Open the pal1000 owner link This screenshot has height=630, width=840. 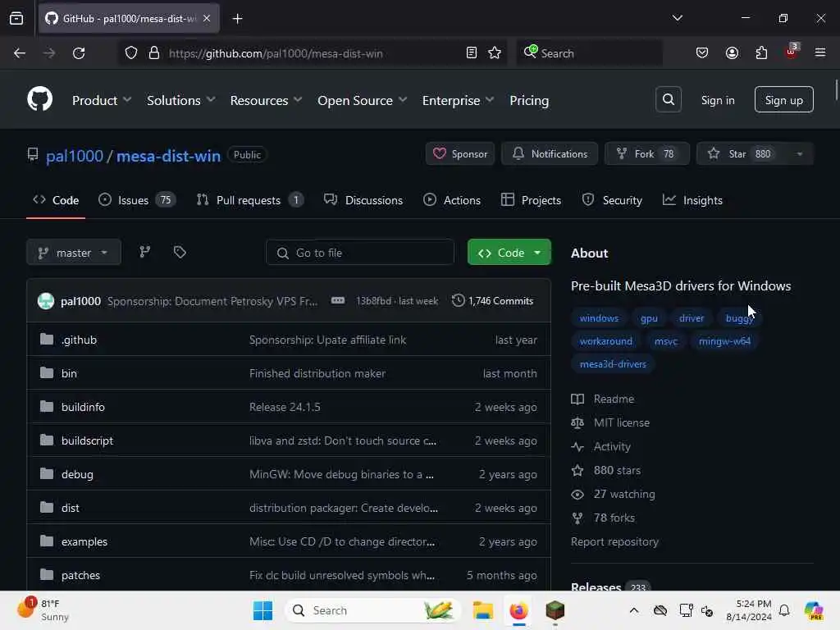(x=74, y=156)
